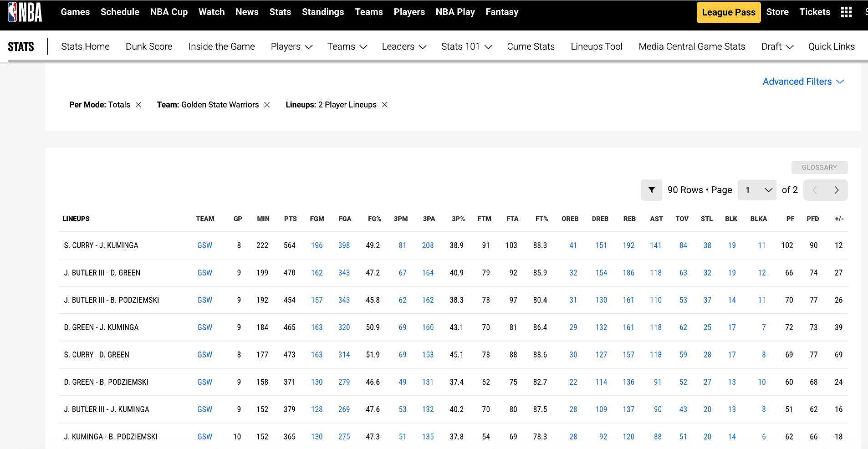The image size is (868, 449).
Task: Sort table by AST column header
Action: click(656, 219)
